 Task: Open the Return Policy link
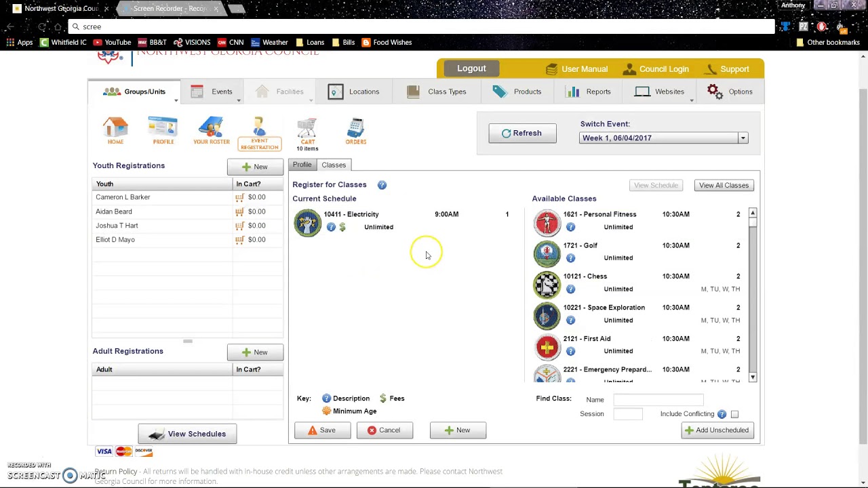(116, 472)
